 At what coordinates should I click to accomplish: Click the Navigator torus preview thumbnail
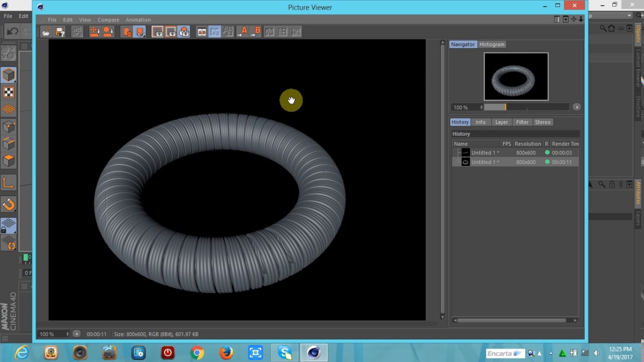[516, 76]
